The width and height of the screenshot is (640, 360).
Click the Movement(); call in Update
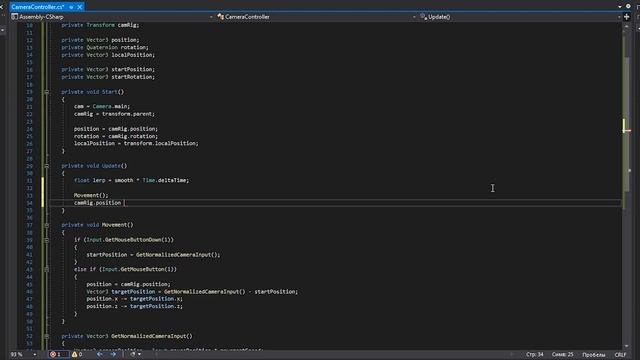point(91,196)
